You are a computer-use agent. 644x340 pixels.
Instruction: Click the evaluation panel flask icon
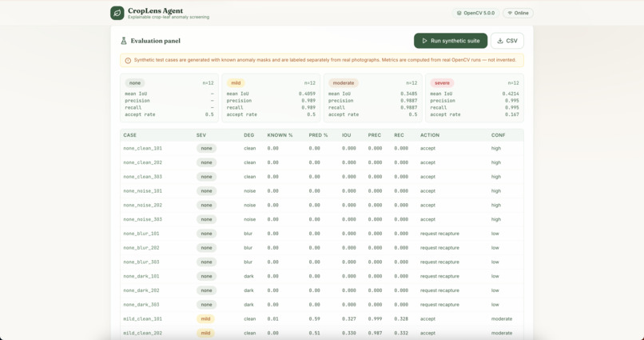pos(124,41)
